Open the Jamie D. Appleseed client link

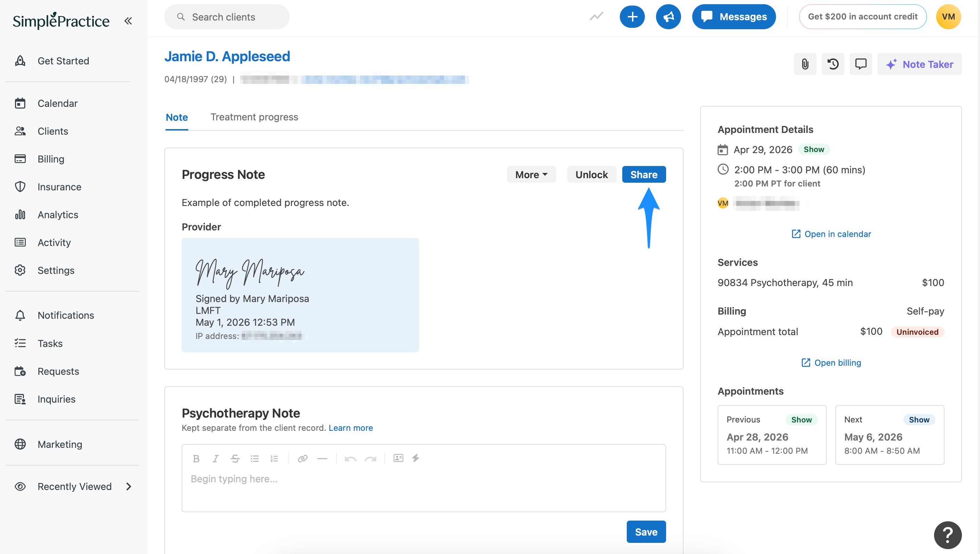[227, 56]
